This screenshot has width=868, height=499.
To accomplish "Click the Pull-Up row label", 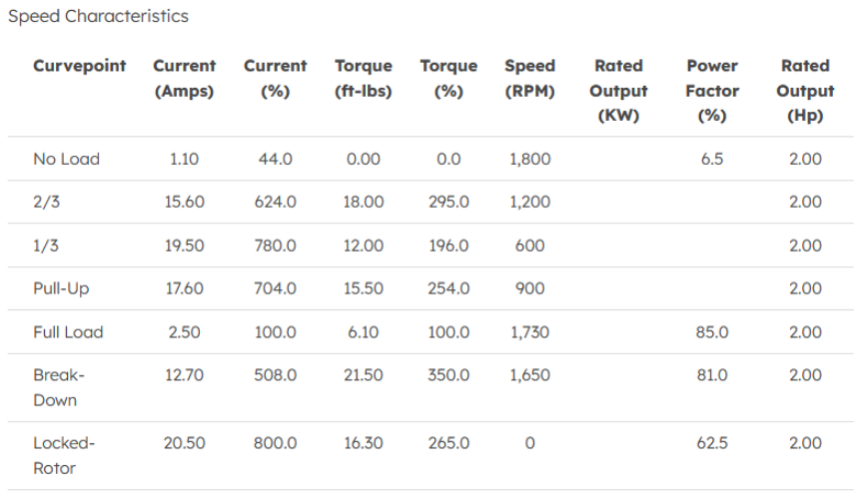I will [x=62, y=288].
